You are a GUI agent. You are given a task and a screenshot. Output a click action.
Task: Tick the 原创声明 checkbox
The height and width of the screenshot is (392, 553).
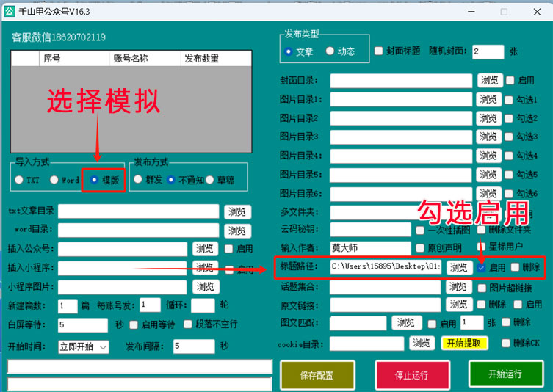tap(420, 248)
